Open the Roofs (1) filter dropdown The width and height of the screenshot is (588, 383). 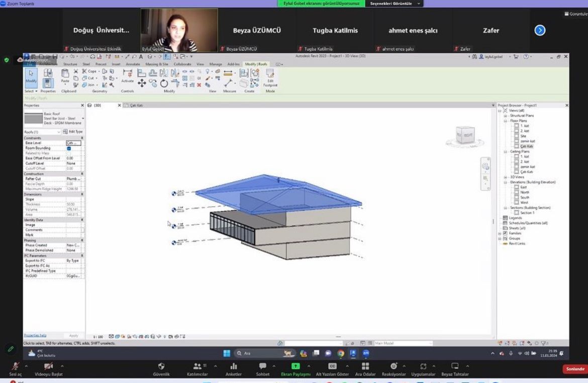(x=42, y=132)
